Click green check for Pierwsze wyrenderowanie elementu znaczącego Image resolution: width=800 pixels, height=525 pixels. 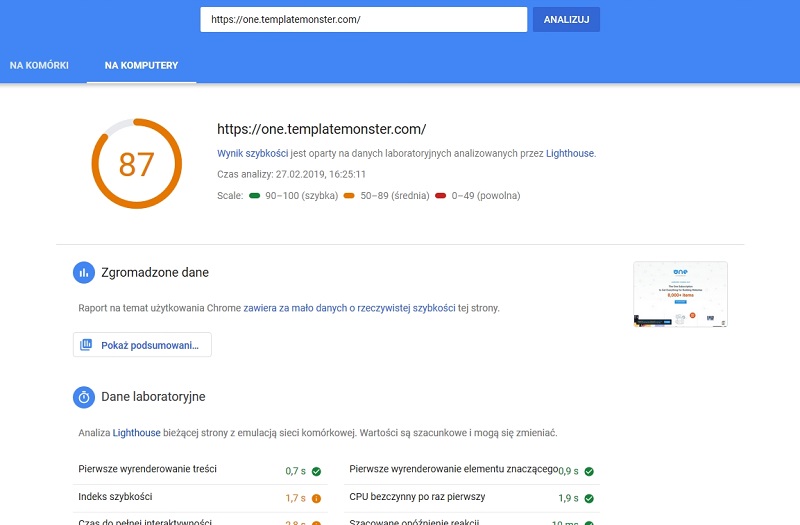(x=589, y=471)
